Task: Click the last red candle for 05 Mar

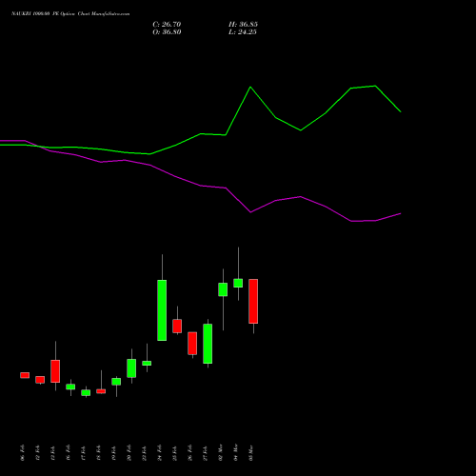Action: 253,302
